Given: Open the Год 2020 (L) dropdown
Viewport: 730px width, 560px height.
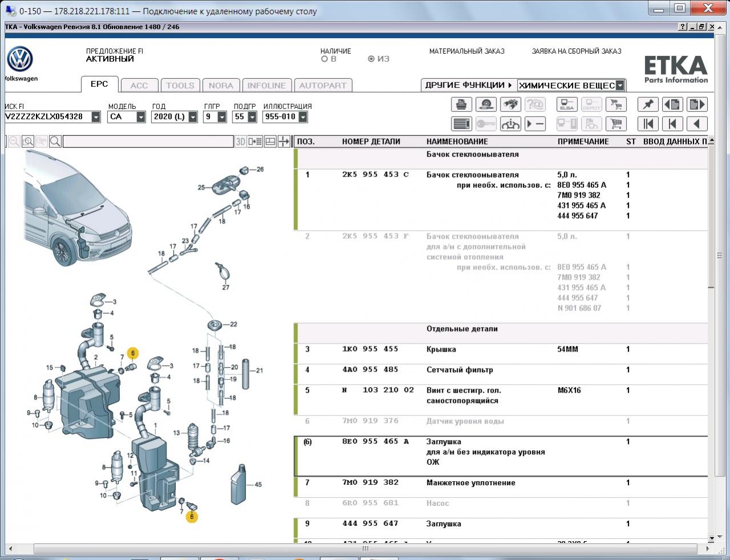Looking at the screenshot, I should pyautogui.click(x=193, y=117).
